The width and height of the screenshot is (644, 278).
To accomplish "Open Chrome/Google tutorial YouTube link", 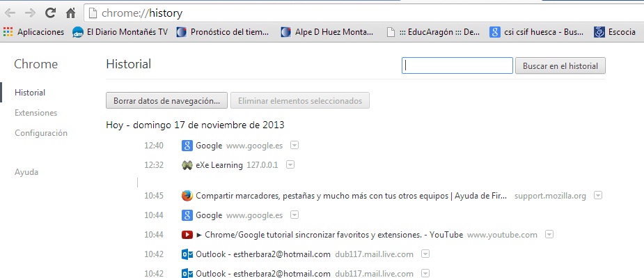I will [329, 235].
